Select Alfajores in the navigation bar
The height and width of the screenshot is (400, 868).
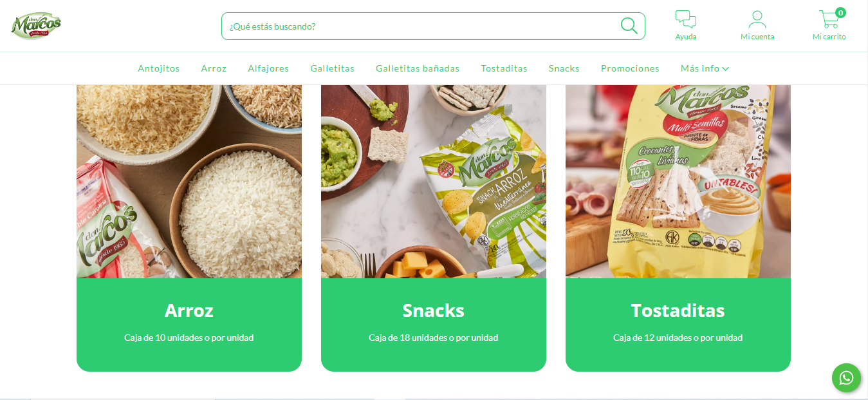pos(268,68)
